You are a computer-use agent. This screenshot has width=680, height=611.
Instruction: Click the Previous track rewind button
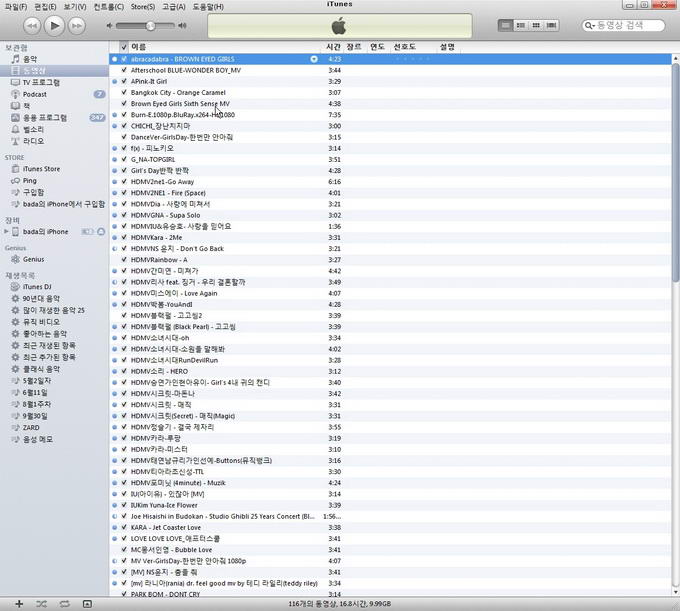(x=32, y=26)
